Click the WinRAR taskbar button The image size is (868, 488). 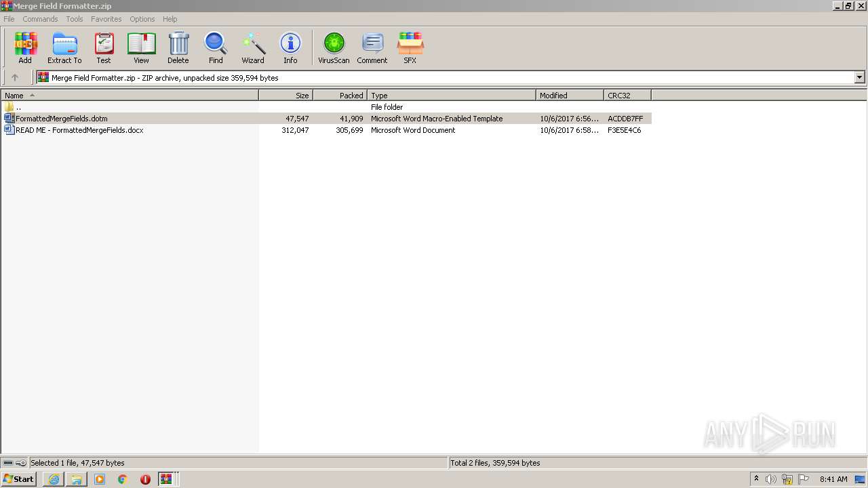167,479
